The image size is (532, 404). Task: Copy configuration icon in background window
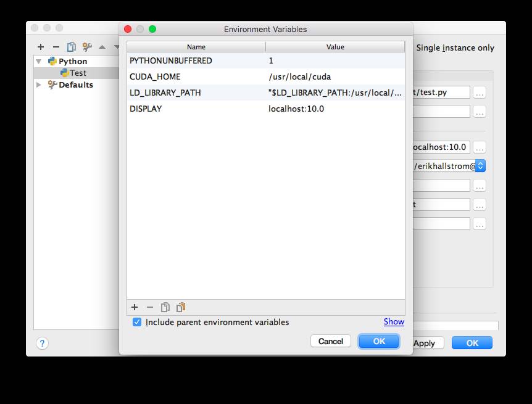71,47
